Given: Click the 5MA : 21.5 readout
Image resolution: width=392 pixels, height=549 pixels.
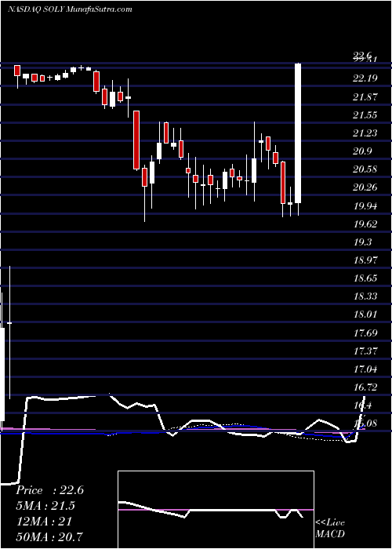Looking at the screenshot, I should [45, 506].
